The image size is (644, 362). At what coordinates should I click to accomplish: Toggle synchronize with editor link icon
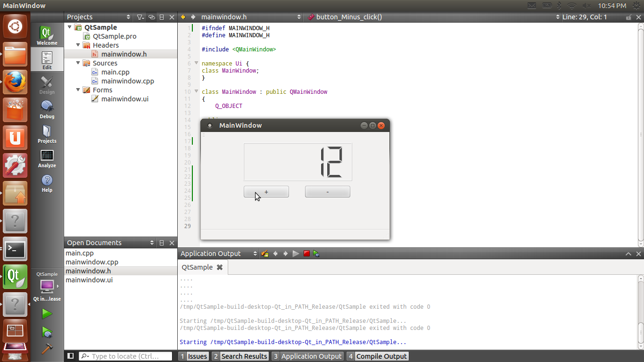(x=152, y=17)
